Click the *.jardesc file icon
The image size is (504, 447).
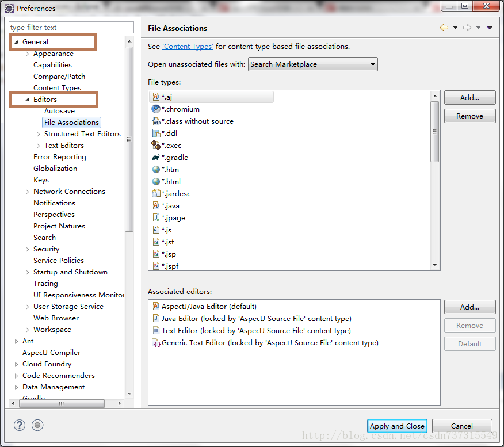point(156,193)
